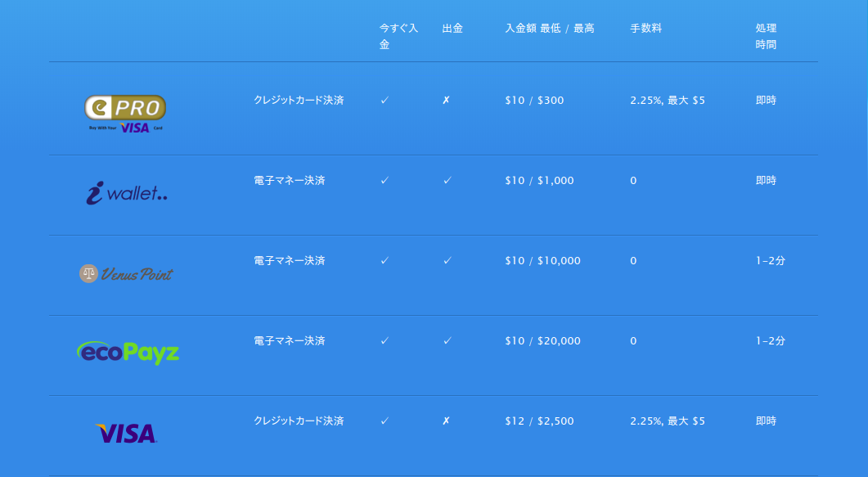Select 電子マネー決済 in the ecoPayz row
This screenshot has height=477, width=868.
click(290, 341)
